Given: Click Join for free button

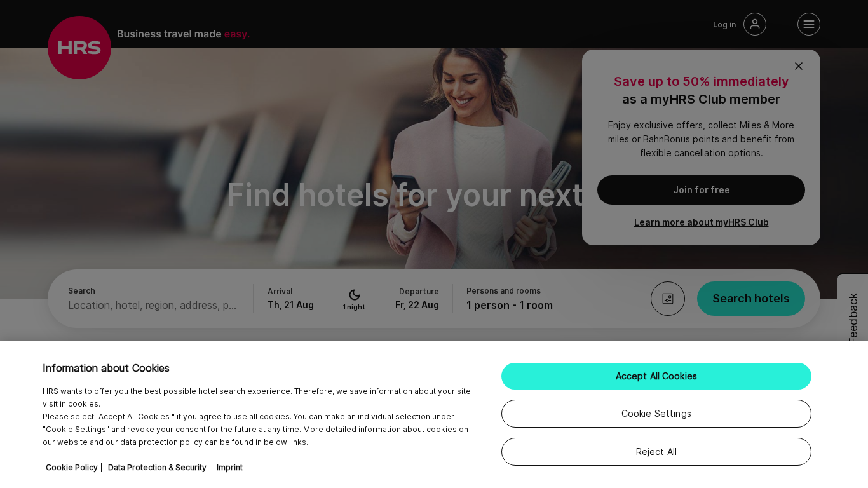Looking at the screenshot, I should pyautogui.click(x=701, y=190).
